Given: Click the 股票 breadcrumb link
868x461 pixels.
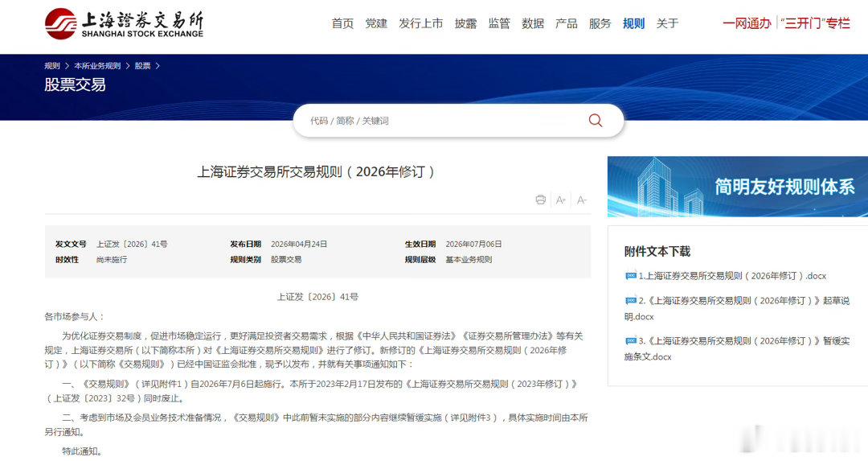Looking at the screenshot, I should [x=143, y=66].
